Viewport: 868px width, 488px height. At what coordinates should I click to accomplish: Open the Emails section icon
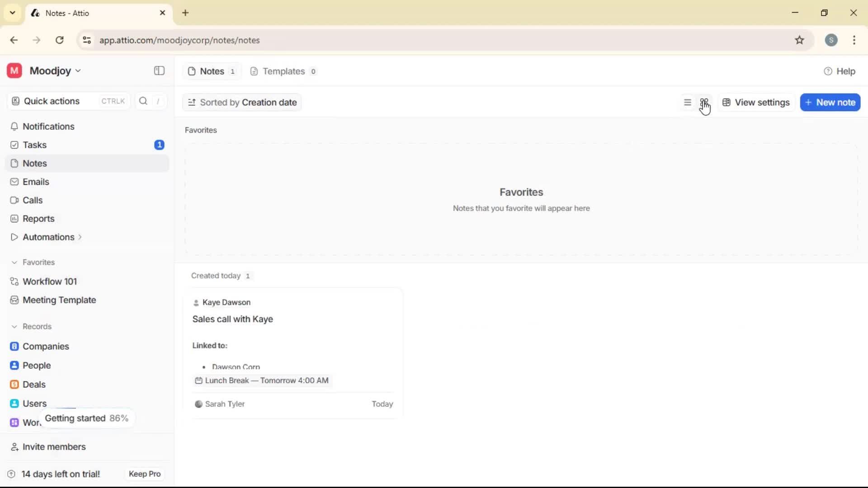point(14,182)
